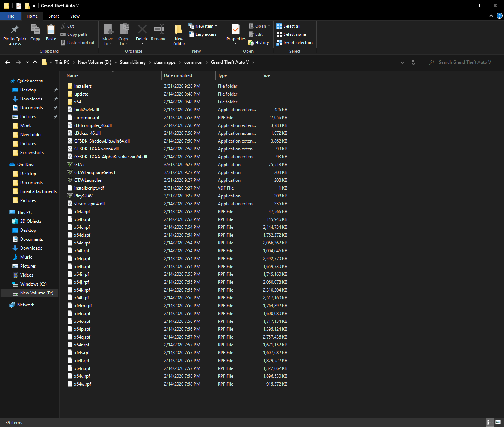The height and width of the screenshot is (427, 504).
Task: Click Select all in ribbon
Action: pyautogui.click(x=288, y=26)
